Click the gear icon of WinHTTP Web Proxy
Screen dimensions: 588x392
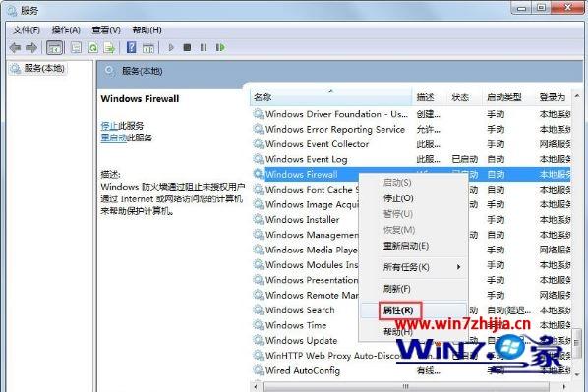coord(258,355)
